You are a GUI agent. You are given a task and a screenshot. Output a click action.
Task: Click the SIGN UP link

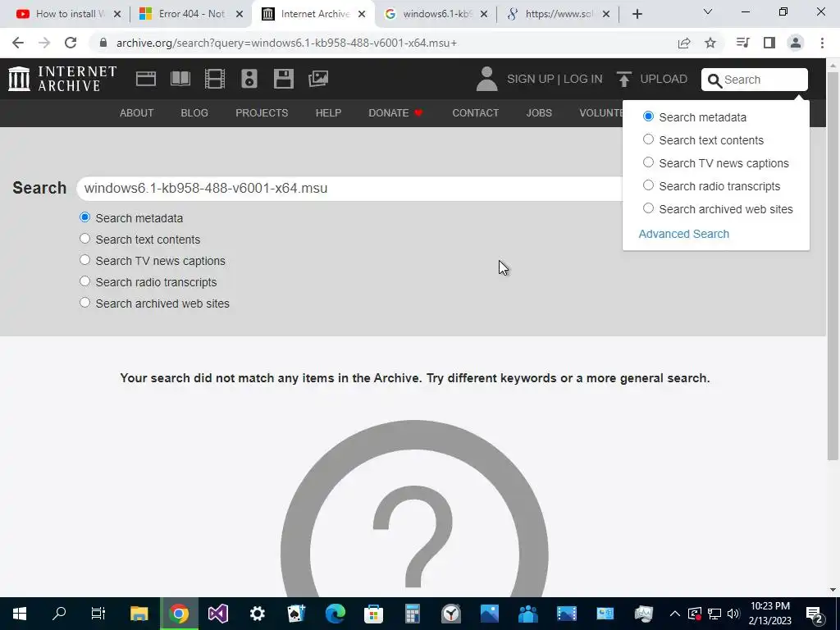(x=531, y=80)
